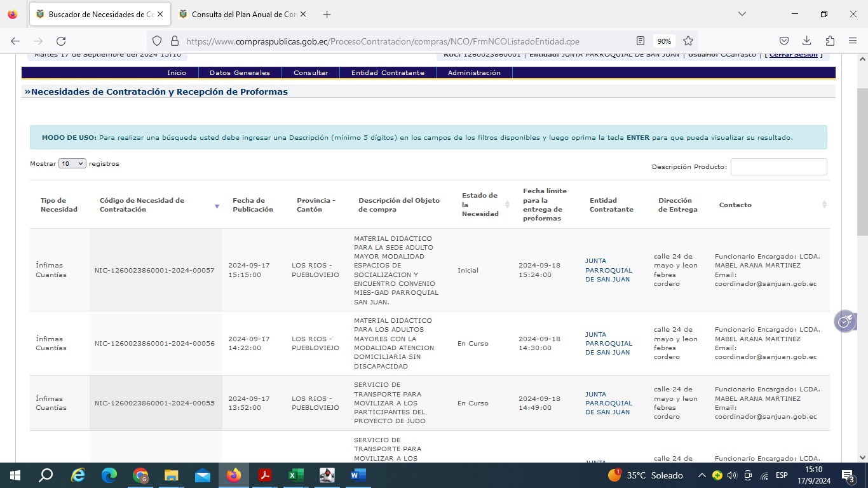Click the floating purple clock widget
Image resolution: width=868 pixels, height=488 pixels.
pyautogui.click(x=844, y=322)
